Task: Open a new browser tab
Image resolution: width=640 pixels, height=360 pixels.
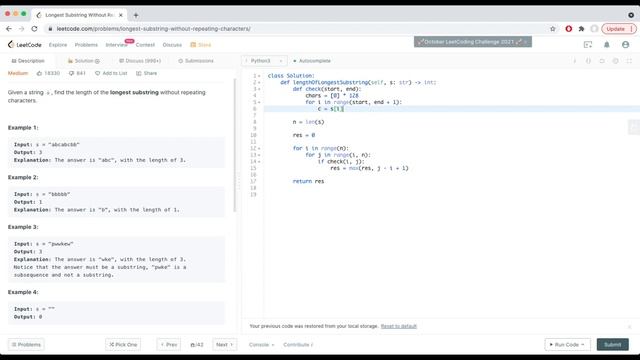Action: 136,15
